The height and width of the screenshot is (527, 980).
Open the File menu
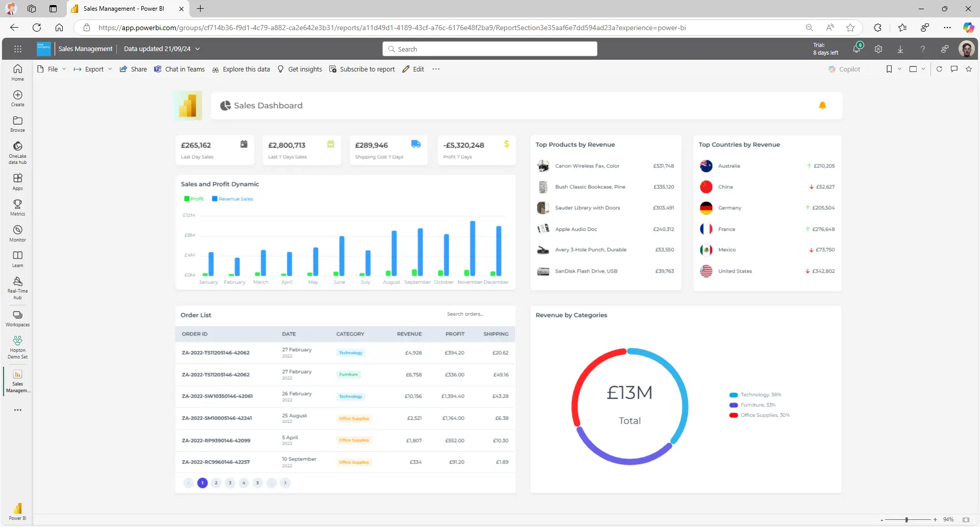(52, 69)
